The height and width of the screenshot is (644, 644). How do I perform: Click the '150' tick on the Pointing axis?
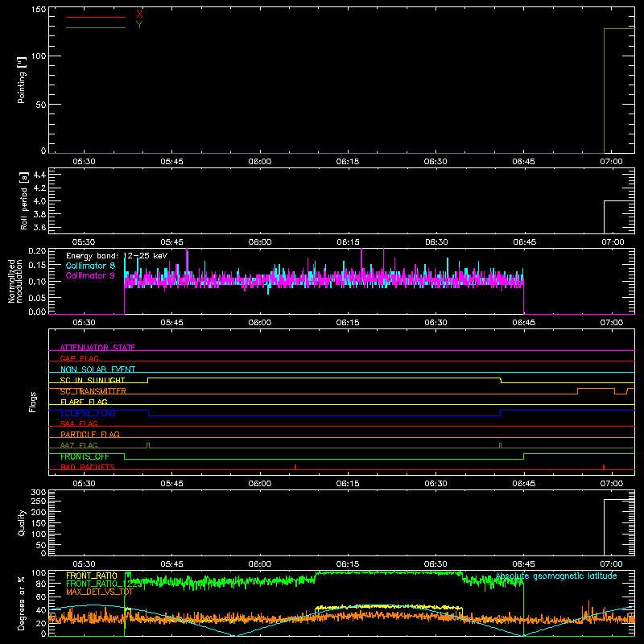[39, 10]
